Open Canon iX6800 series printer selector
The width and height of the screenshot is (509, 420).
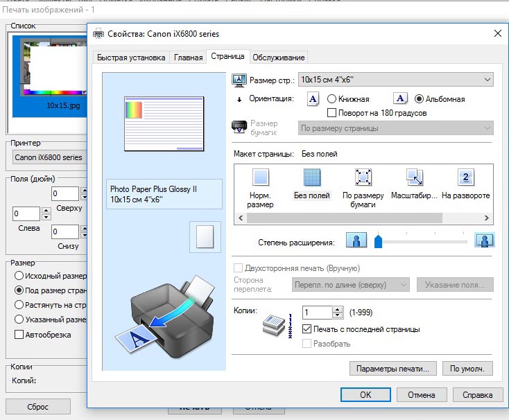[x=50, y=157]
